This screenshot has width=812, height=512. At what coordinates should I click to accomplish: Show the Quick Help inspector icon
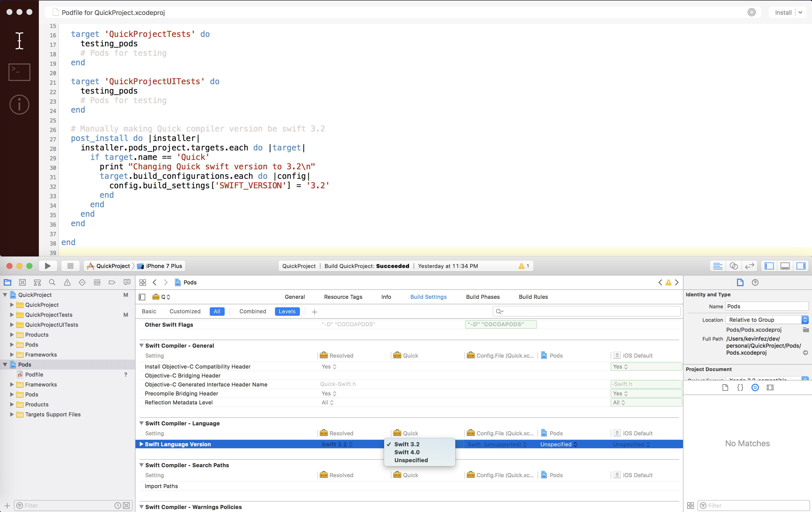(x=755, y=282)
